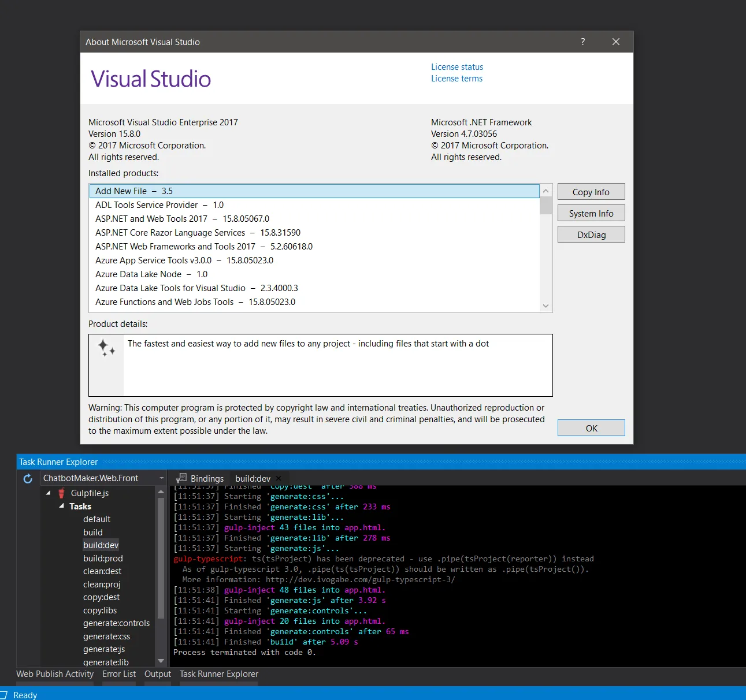The image size is (746, 700).
Task: Close the build:dev output tab
Action: point(279,478)
